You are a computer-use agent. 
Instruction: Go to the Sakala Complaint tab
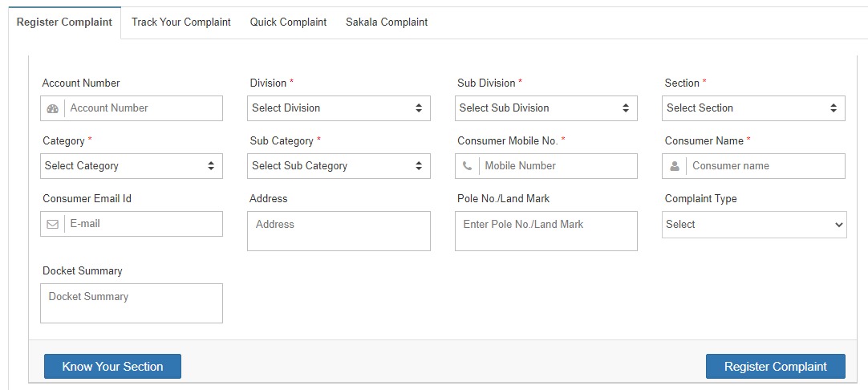pyautogui.click(x=387, y=22)
